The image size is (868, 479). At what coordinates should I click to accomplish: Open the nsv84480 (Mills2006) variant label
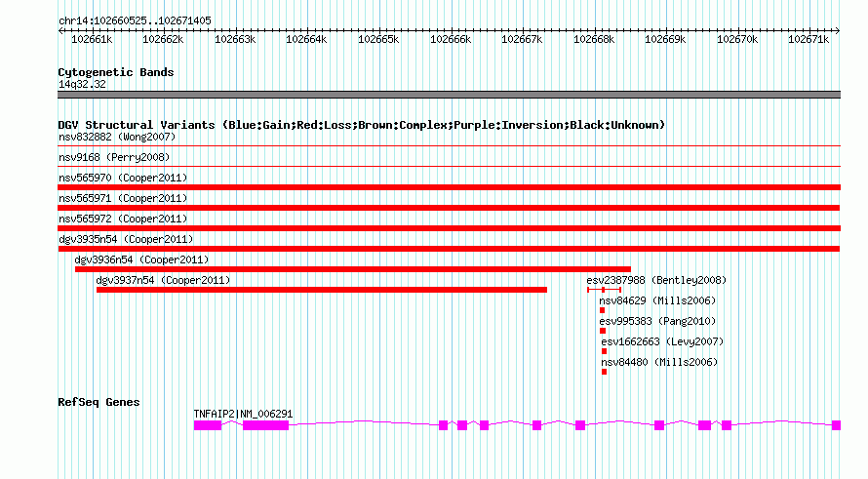coord(660,362)
